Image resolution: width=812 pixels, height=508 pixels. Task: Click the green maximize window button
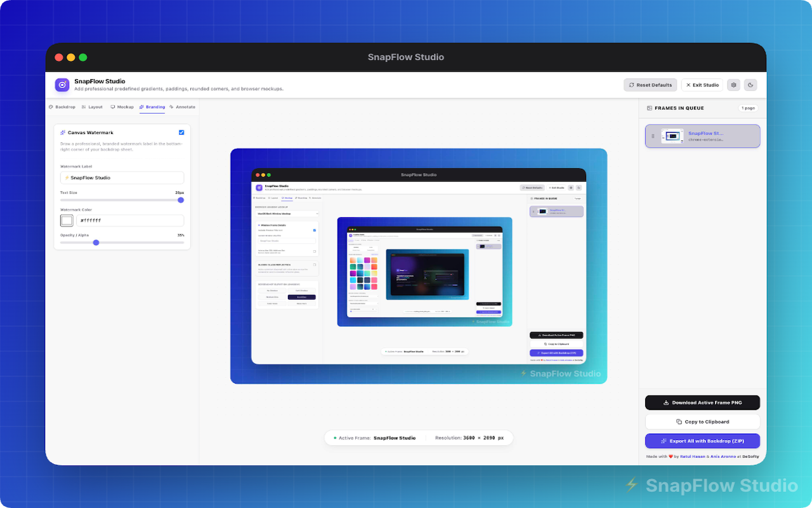coord(82,57)
